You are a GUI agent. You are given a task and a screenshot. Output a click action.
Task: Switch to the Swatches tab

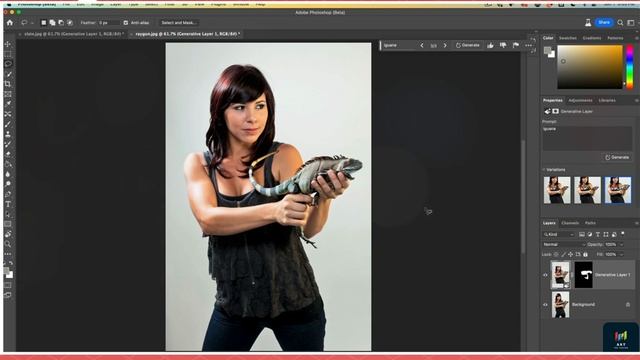[x=567, y=38]
